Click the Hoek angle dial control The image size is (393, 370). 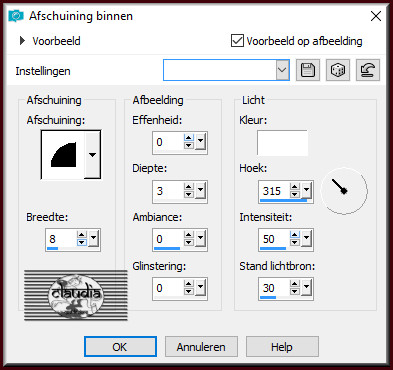pyautogui.click(x=344, y=191)
